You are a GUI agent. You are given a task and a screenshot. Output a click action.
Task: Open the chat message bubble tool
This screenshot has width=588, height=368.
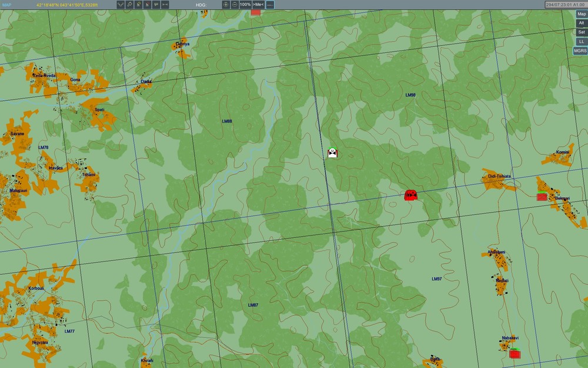[156, 5]
